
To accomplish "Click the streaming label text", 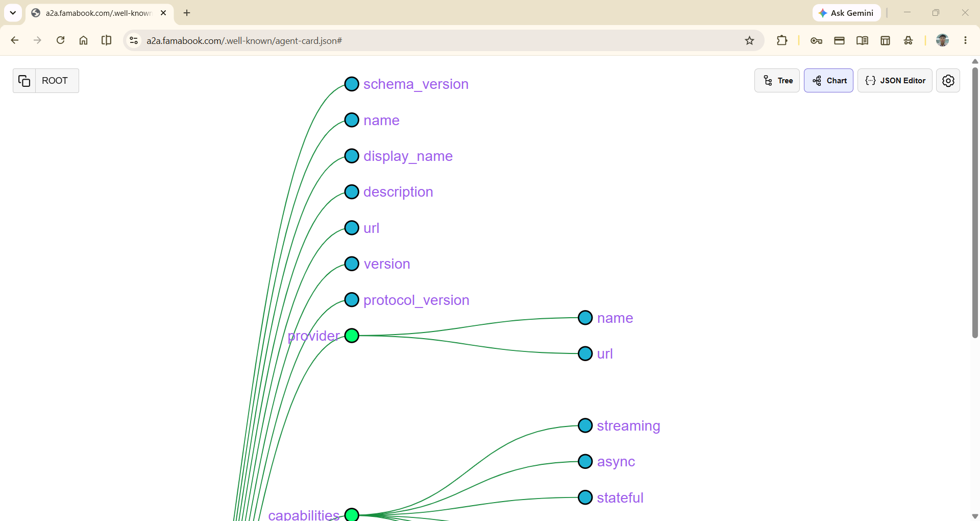I will click(x=628, y=426).
